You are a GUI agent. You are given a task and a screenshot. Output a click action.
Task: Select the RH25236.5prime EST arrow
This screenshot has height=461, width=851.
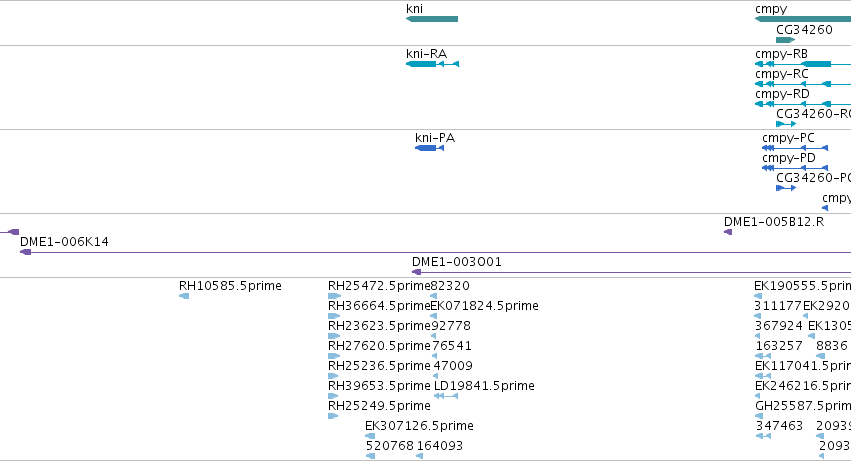[x=333, y=376]
